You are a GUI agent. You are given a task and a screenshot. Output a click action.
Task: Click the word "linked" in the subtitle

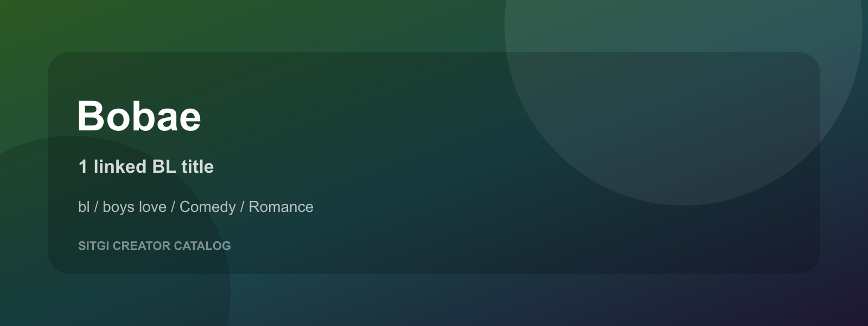click(x=120, y=166)
